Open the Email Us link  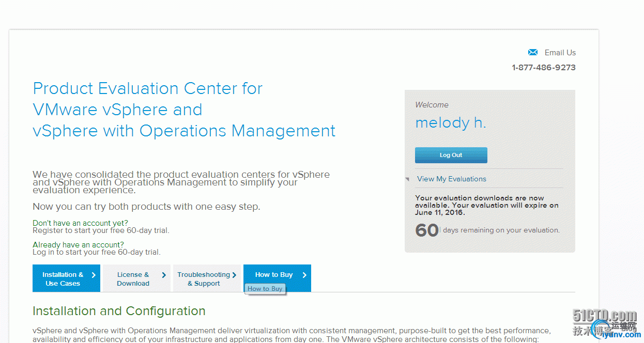[560, 53]
